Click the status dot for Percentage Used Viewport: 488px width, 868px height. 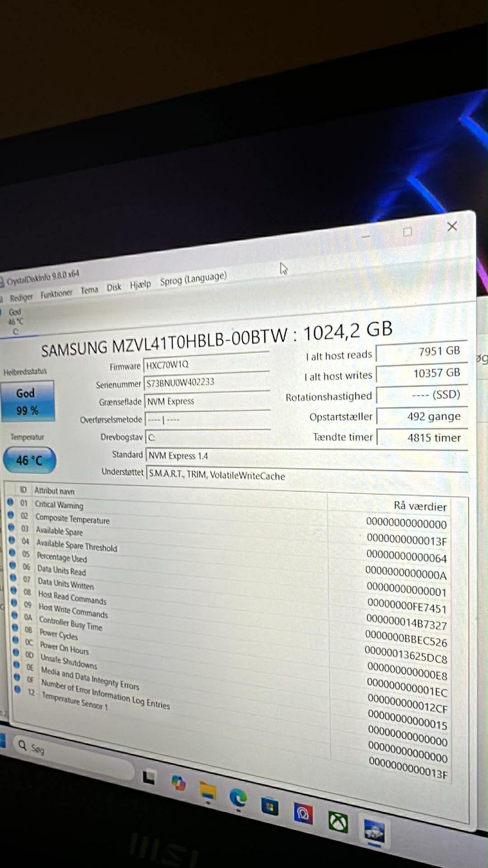pos(12,553)
